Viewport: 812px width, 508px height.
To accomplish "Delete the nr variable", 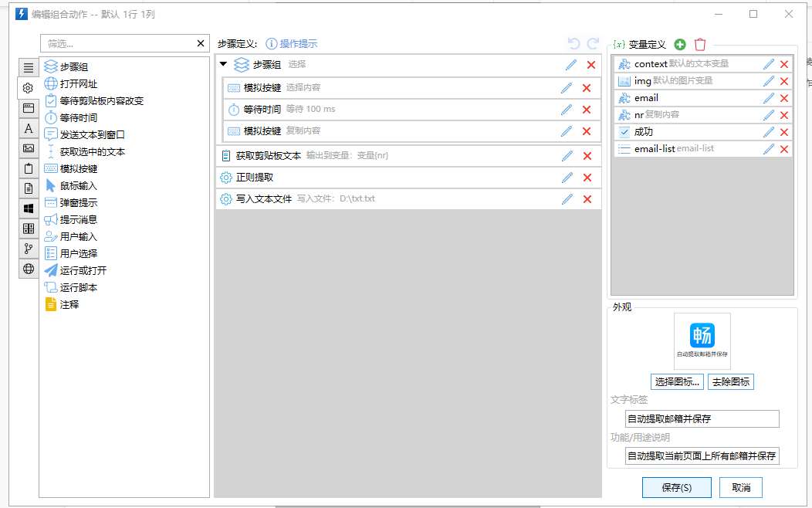I will pos(784,115).
